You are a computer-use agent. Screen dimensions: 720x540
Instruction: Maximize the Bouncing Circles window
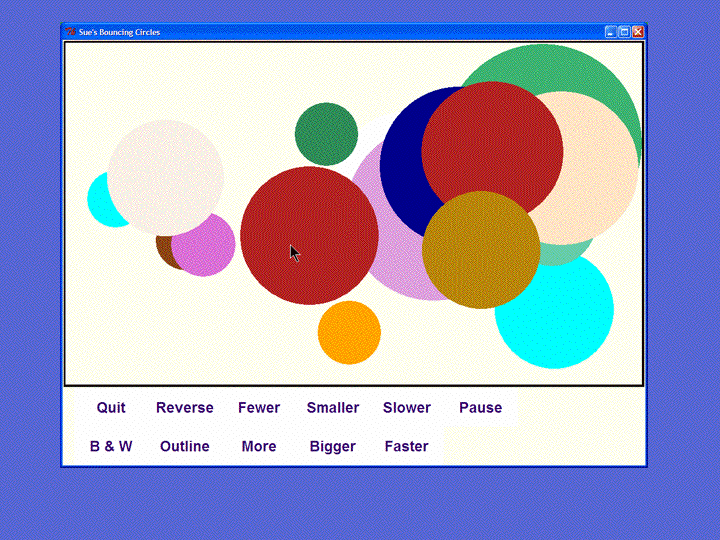pyautogui.click(x=624, y=32)
